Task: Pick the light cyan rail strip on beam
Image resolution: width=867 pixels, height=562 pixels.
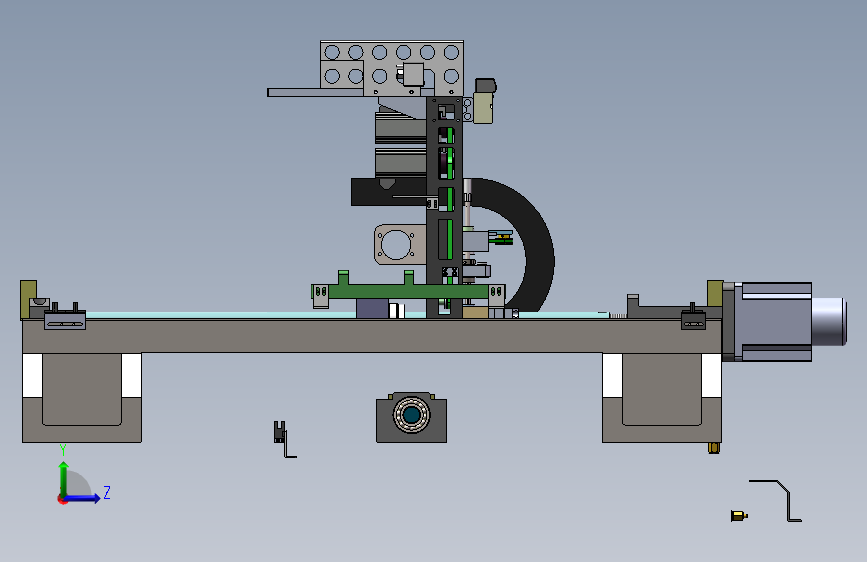Action: (221, 315)
